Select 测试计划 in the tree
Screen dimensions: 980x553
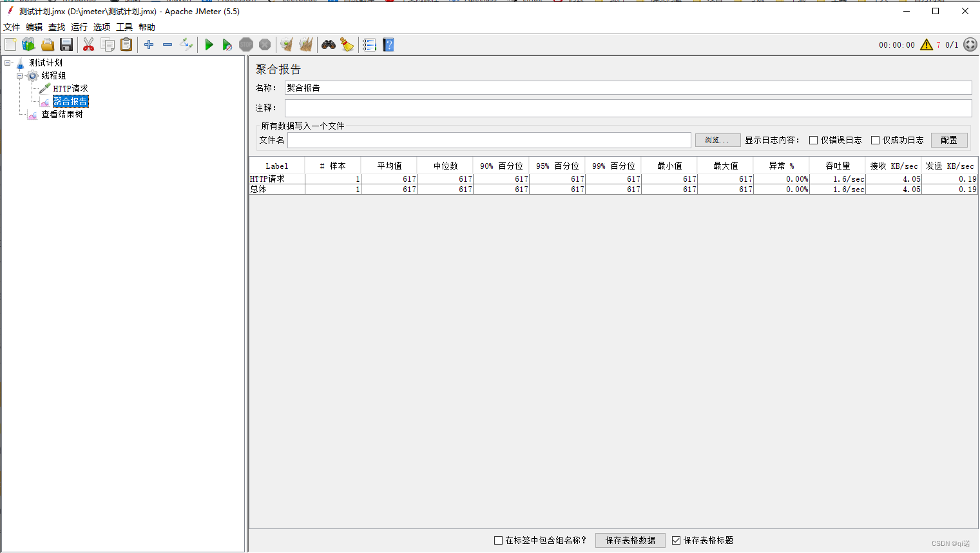[x=46, y=63]
